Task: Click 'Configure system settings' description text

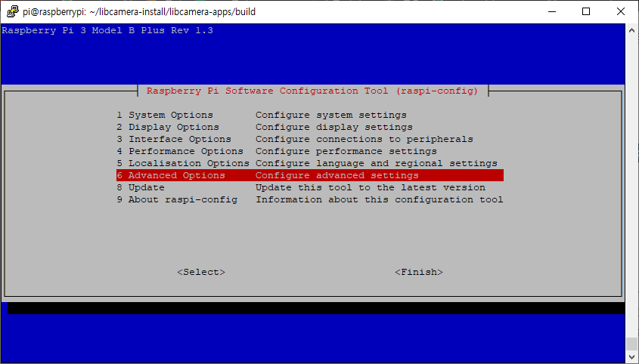Action: (331, 116)
